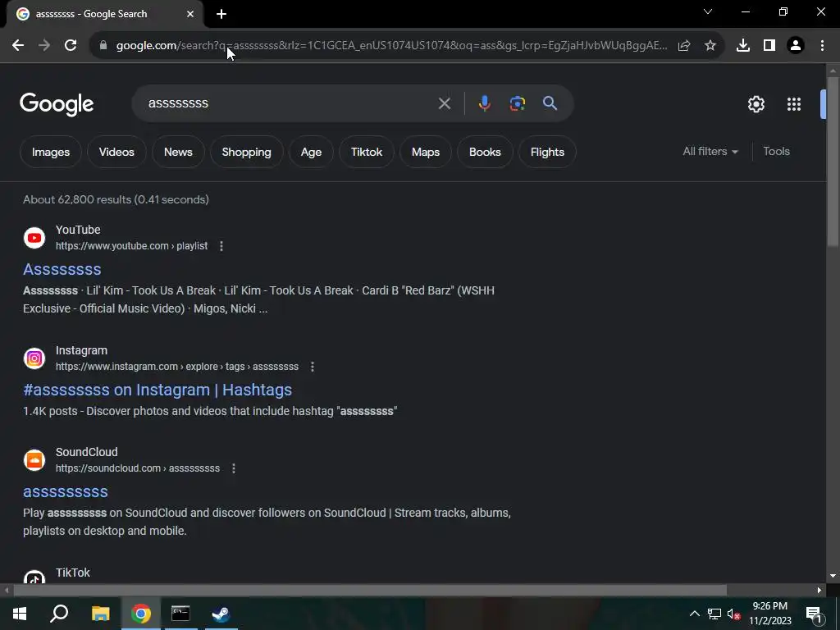The width and height of the screenshot is (840, 630).
Task: Click the address bar URL
Action: click(x=391, y=46)
